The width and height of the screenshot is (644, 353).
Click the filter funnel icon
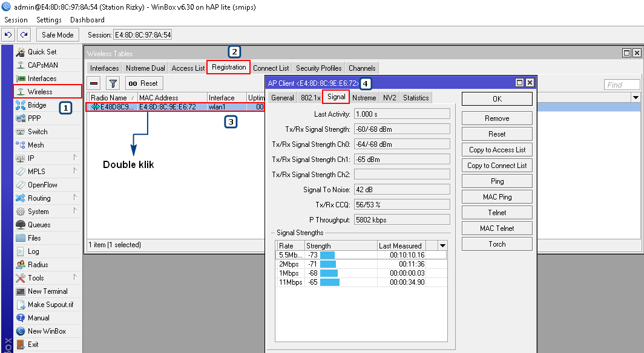[113, 83]
